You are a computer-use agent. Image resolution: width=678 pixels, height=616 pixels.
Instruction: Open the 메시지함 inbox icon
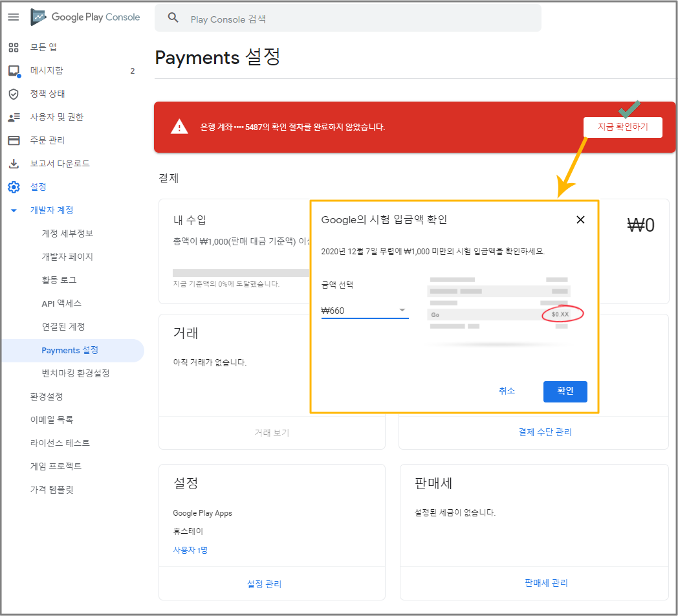14,71
